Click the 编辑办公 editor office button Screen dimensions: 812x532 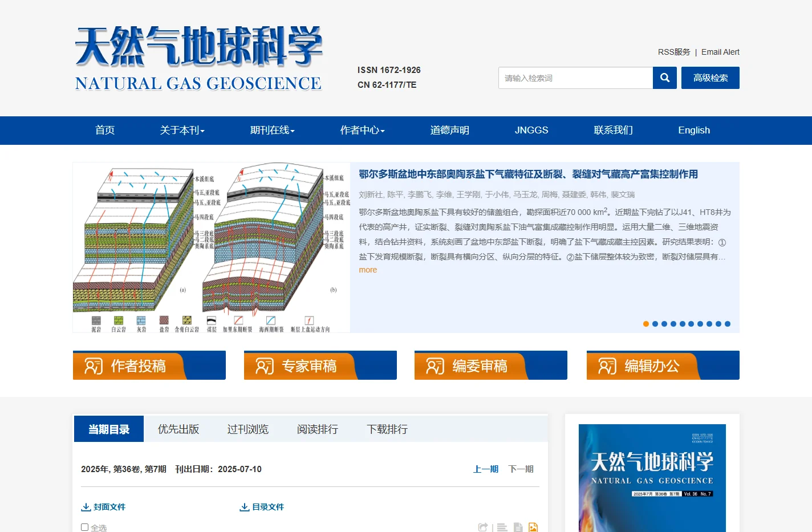click(663, 365)
